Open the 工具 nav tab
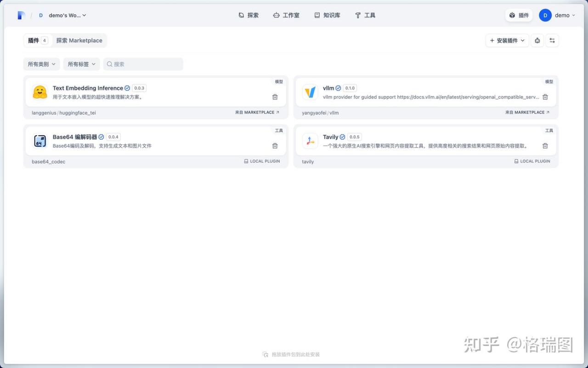The image size is (588, 368). 365,15
